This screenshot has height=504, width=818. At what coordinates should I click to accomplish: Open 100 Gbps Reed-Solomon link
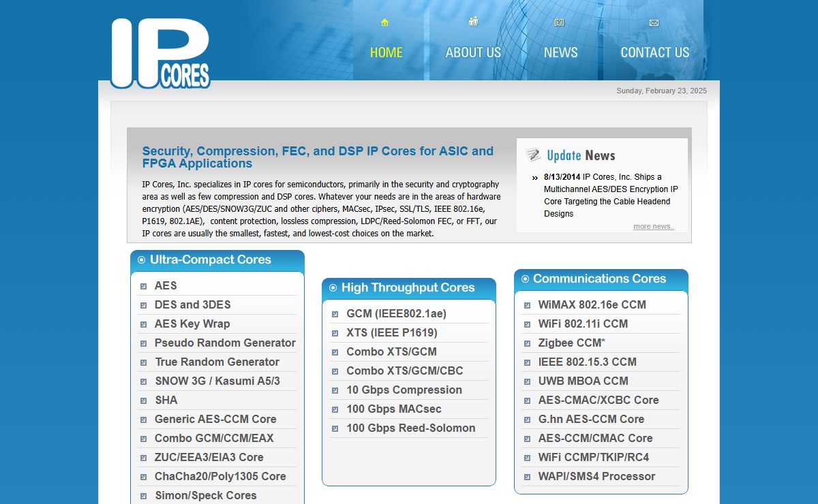coord(411,428)
